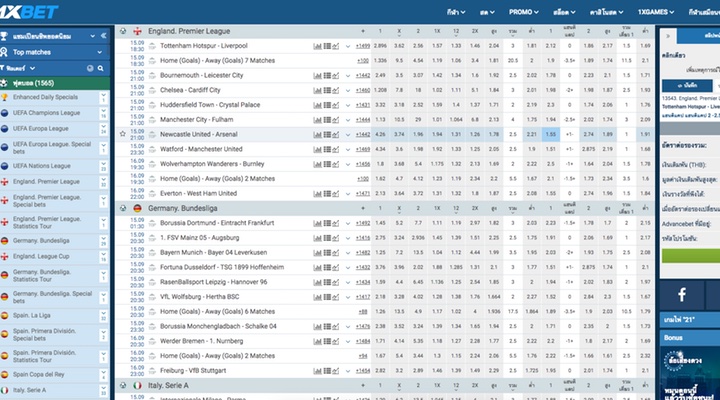Open +100 markets for Home (Goals) 7 Matches
The height and width of the screenshot is (400, 720).
point(363,61)
